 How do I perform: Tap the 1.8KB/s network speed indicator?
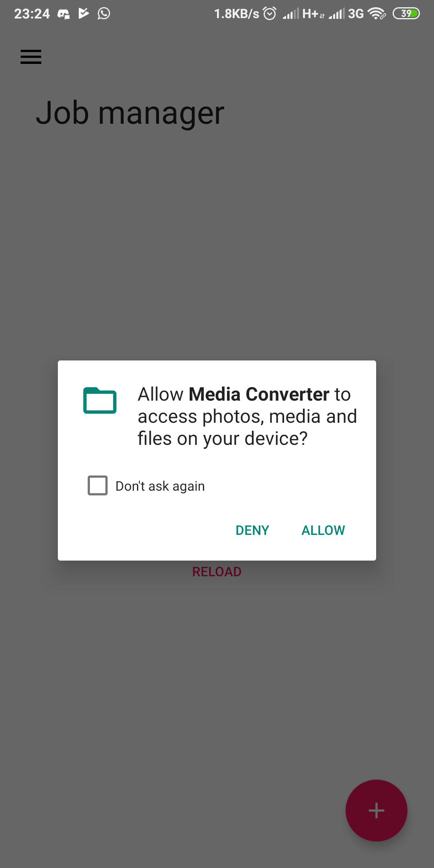pyautogui.click(x=237, y=14)
